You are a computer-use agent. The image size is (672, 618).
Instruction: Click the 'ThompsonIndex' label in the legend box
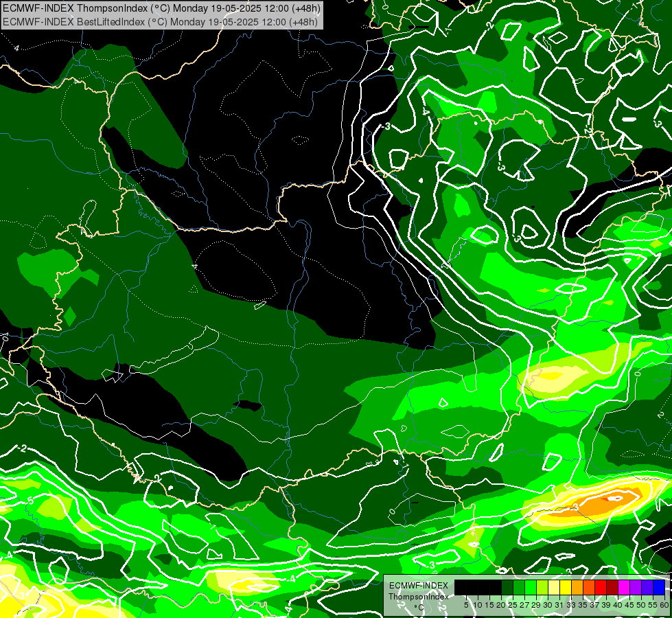[x=418, y=597]
